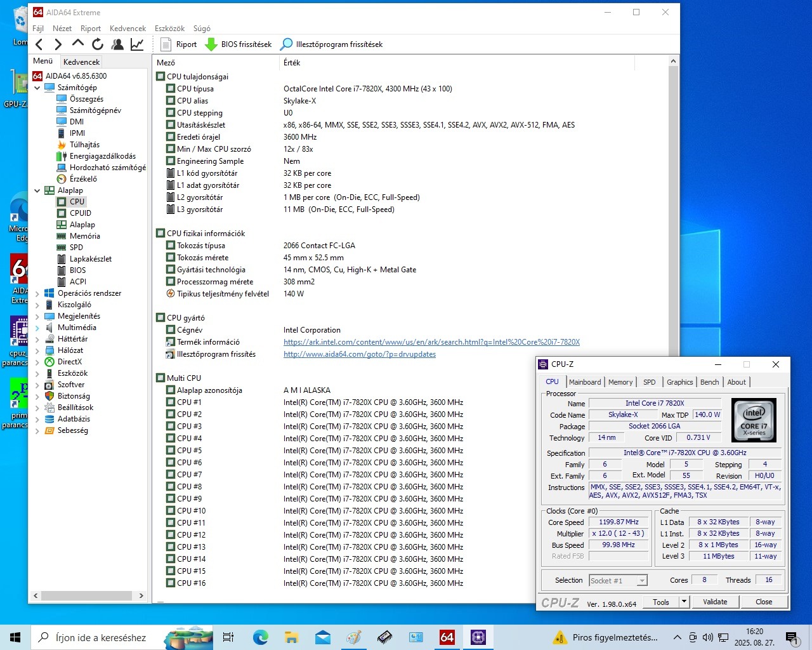Image resolution: width=812 pixels, height=650 pixels.
Task: Click the Refresh icon in AIDA64 toolbar
Action: [x=98, y=44]
